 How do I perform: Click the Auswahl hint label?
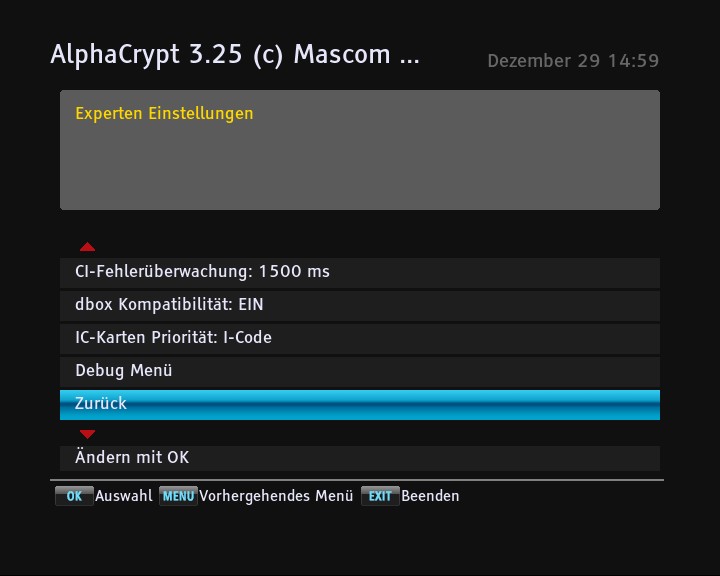(x=124, y=496)
